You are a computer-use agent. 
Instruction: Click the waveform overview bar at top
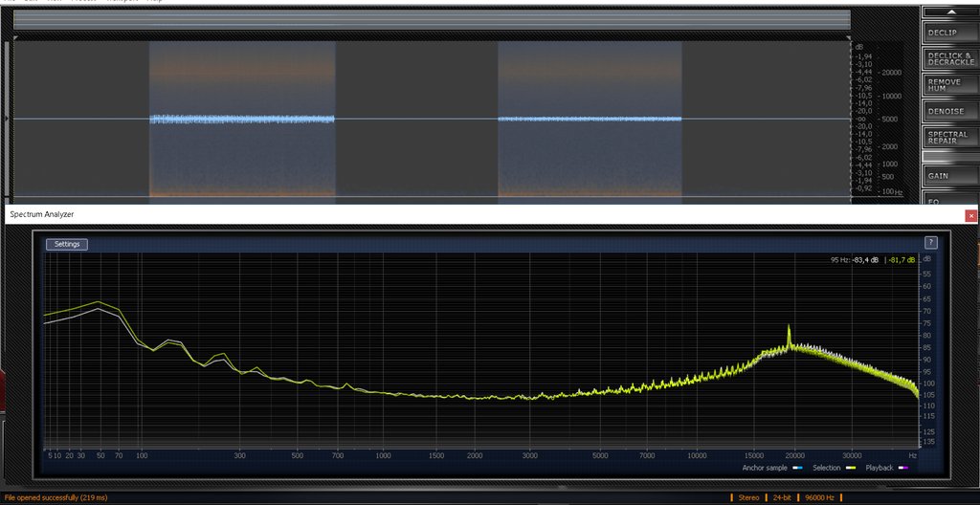[432, 19]
